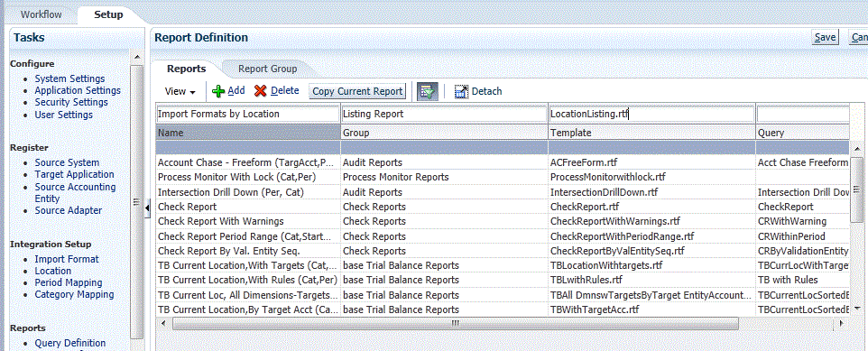This screenshot has height=351, width=868.
Task: Click the green plus Add icon
Action: (218, 91)
